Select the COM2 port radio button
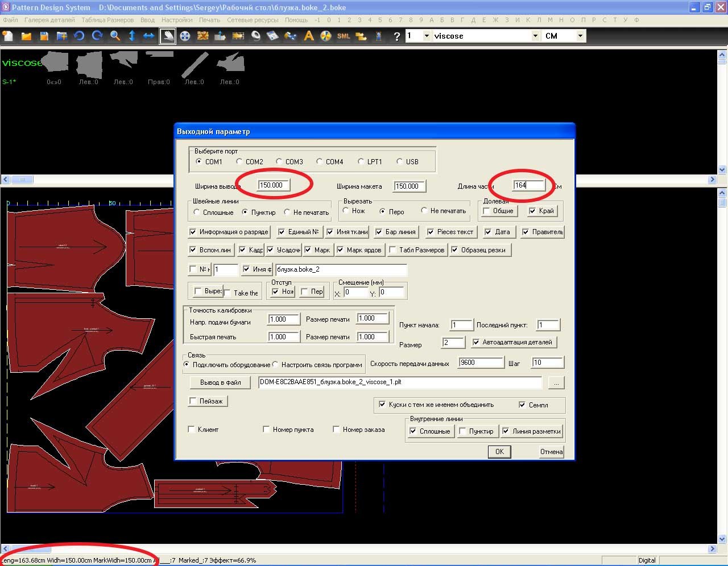The height and width of the screenshot is (566, 728). point(239,161)
